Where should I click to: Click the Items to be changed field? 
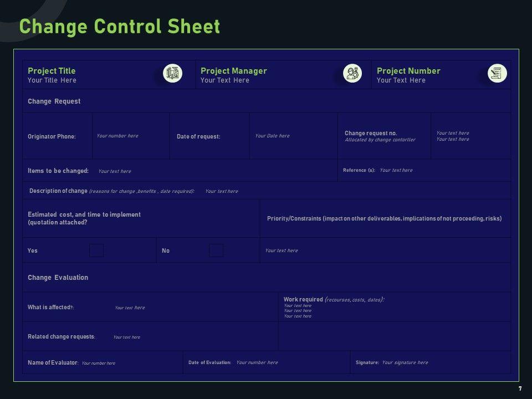coord(115,171)
